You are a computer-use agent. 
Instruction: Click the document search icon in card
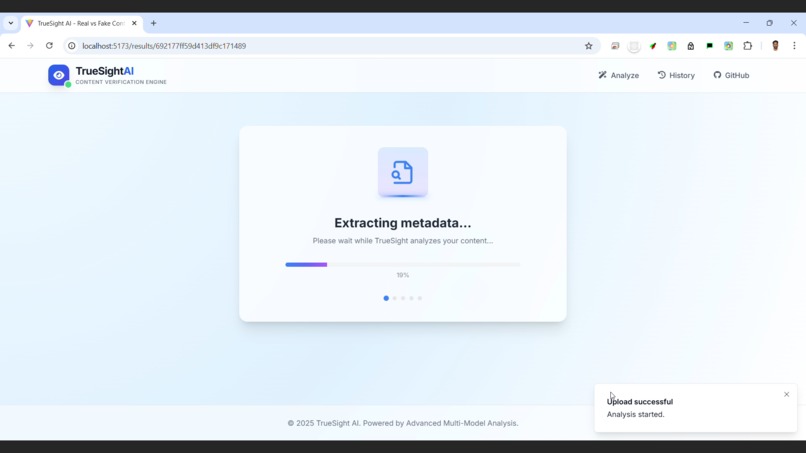click(x=402, y=172)
